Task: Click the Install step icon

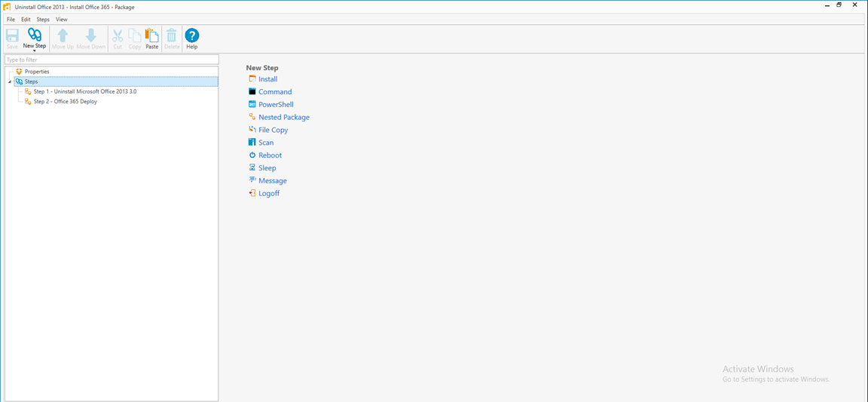Action: [252, 79]
